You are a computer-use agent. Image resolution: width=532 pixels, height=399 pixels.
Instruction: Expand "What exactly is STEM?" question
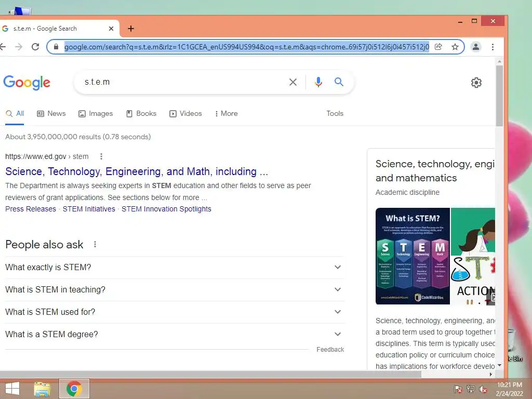click(175, 268)
